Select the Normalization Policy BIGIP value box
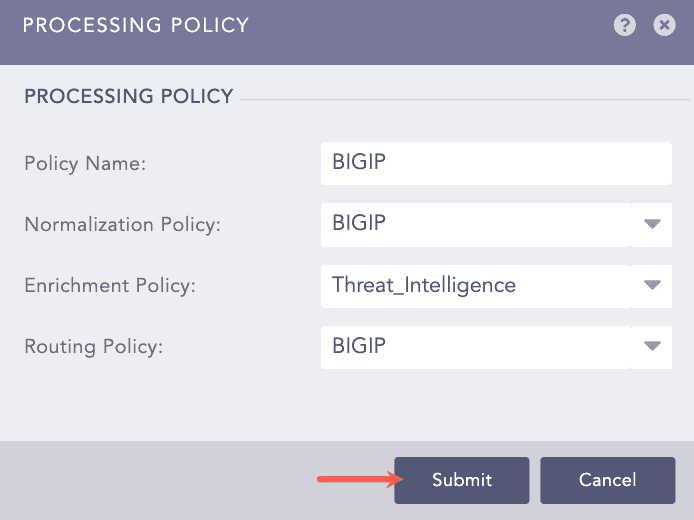 click(476, 224)
